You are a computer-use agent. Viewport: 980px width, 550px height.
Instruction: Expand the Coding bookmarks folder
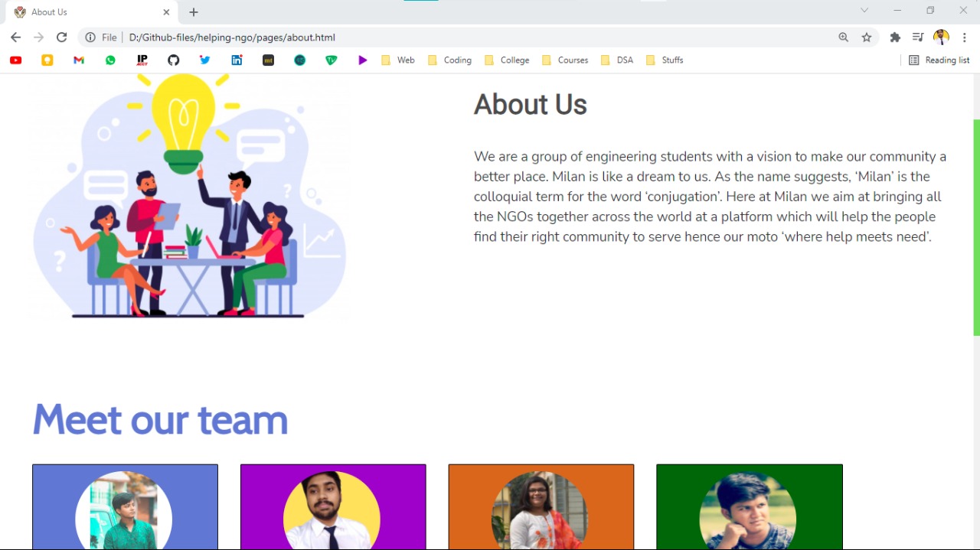[x=449, y=60]
